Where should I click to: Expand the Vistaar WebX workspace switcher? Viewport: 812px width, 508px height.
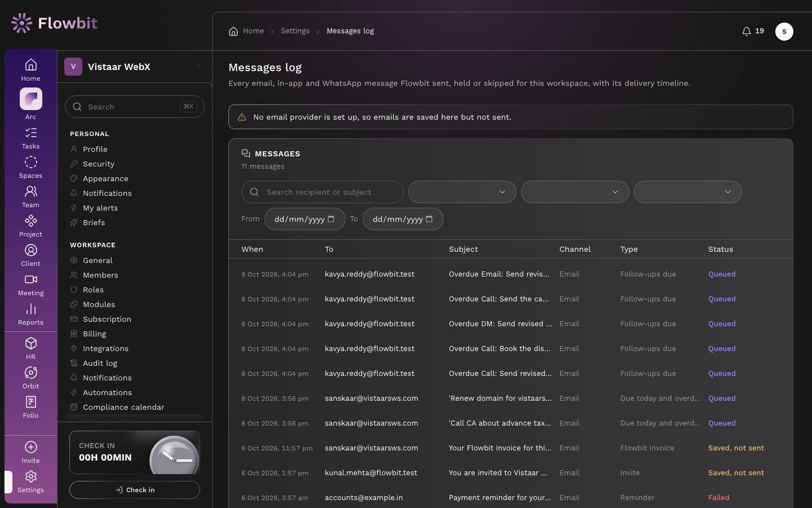[x=134, y=67]
